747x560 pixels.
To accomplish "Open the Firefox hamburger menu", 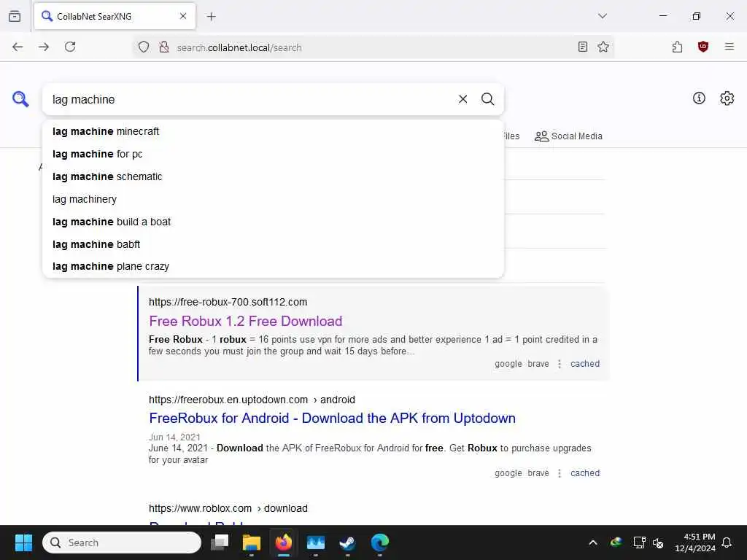I will [729, 47].
